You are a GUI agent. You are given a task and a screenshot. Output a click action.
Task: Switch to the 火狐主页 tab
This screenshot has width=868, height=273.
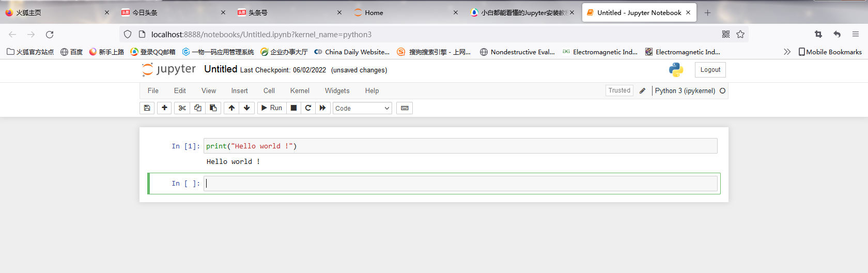click(57, 12)
